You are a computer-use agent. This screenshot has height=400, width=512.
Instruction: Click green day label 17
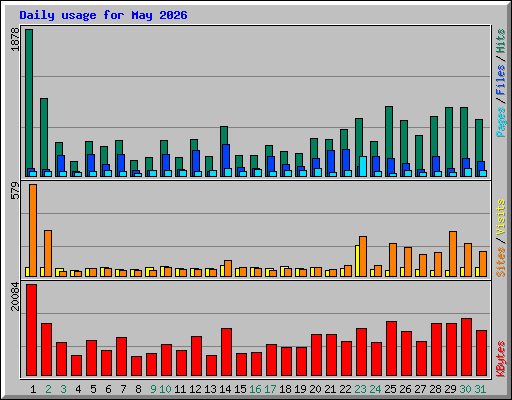(270, 389)
